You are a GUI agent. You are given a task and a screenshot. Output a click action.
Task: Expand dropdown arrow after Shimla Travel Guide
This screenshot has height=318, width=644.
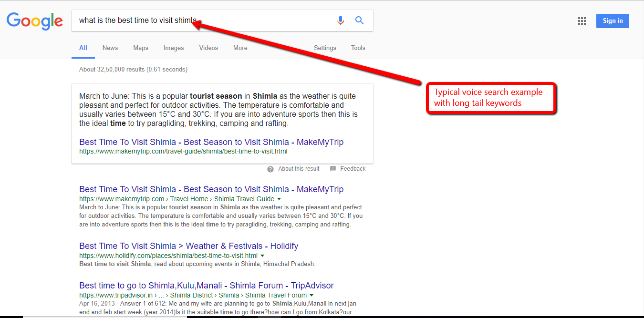(279, 199)
